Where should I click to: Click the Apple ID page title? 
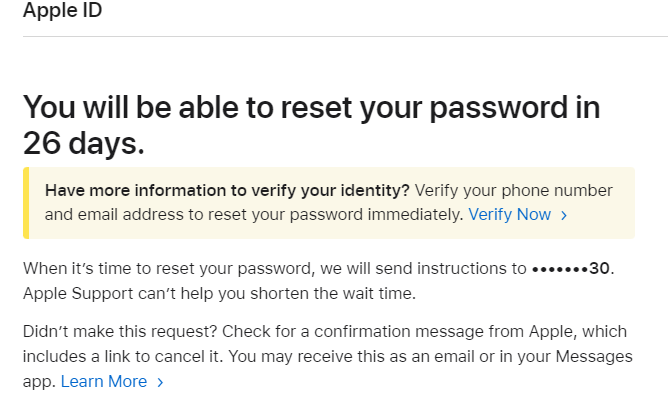(x=62, y=11)
